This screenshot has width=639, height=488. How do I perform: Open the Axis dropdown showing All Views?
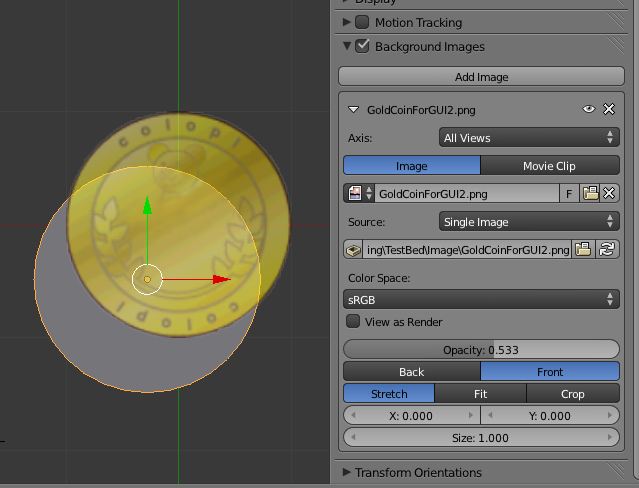tap(529, 138)
